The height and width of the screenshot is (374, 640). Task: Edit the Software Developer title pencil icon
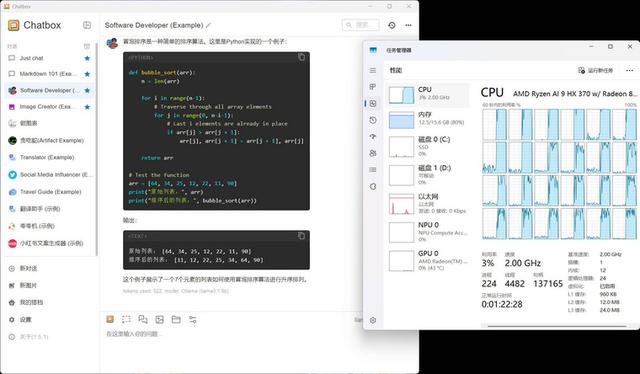tap(208, 25)
